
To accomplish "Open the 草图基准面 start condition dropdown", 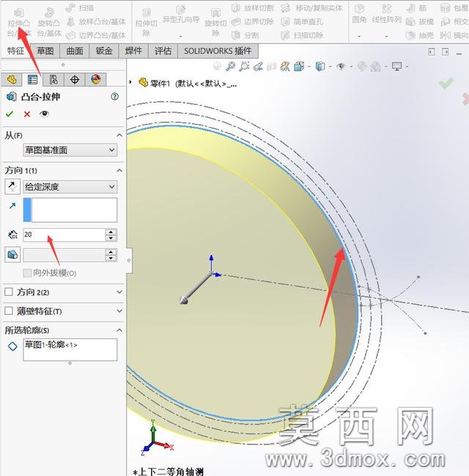I will tap(70, 150).
